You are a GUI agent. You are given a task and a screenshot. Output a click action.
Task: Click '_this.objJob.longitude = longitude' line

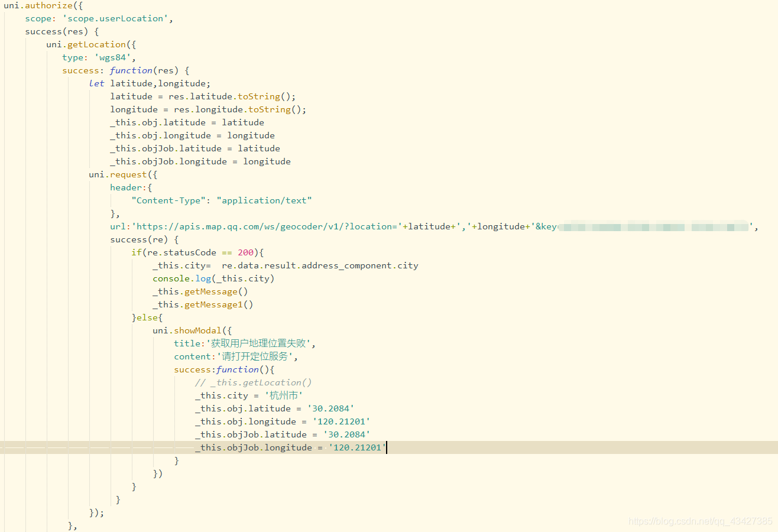coord(200,161)
